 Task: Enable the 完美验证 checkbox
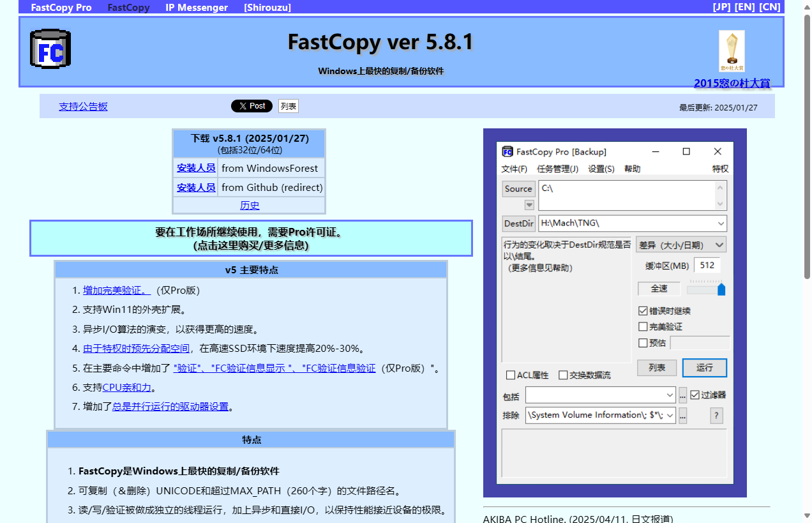tap(642, 326)
